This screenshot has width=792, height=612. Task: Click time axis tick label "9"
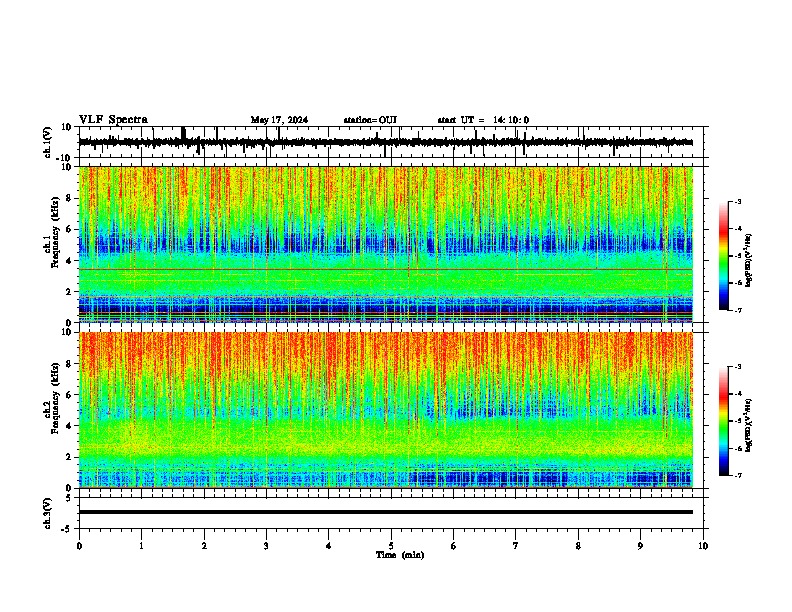[640, 546]
